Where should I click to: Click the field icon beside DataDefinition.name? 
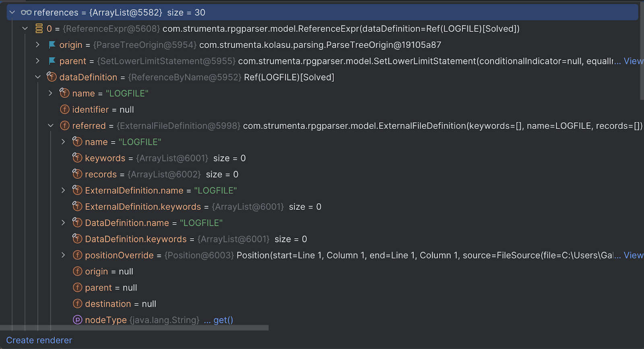tap(77, 222)
